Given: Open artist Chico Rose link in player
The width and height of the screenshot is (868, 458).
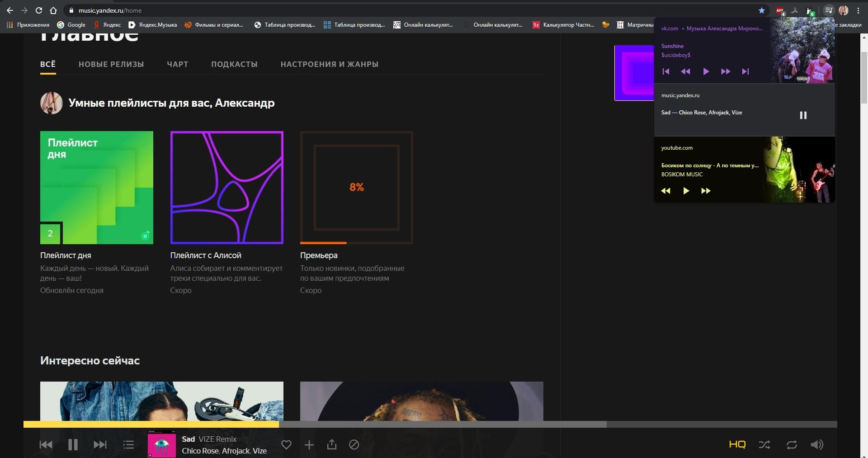Looking at the screenshot, I should point(200,451).
